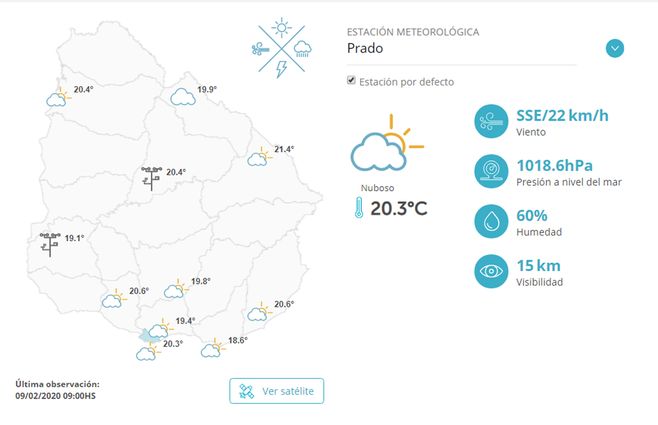The width and height of the screenshot is (658, 425).
Task: Select the wind vane station at 20.4°
Action: (151, 178)
